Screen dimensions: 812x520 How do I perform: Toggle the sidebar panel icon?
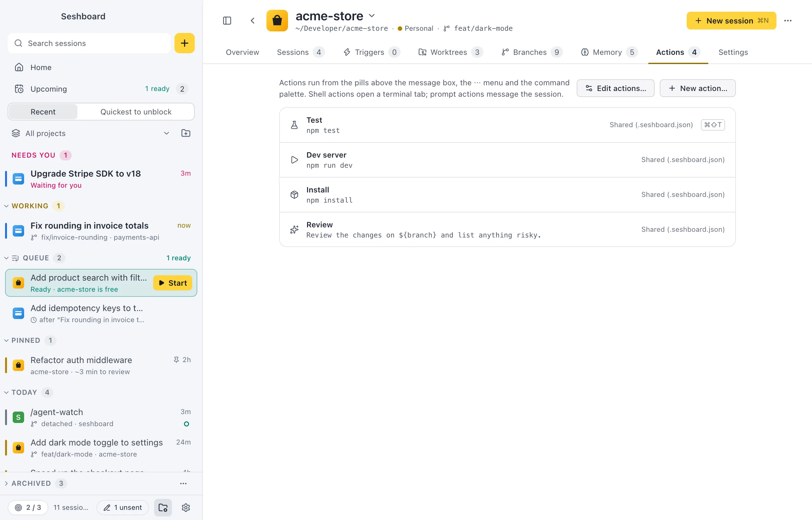[227, 21]
